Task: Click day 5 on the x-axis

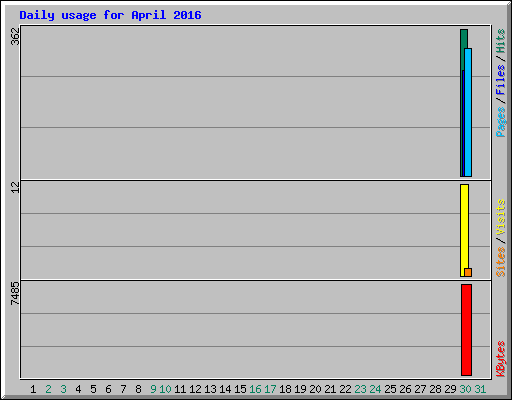Action: point(93,389)
